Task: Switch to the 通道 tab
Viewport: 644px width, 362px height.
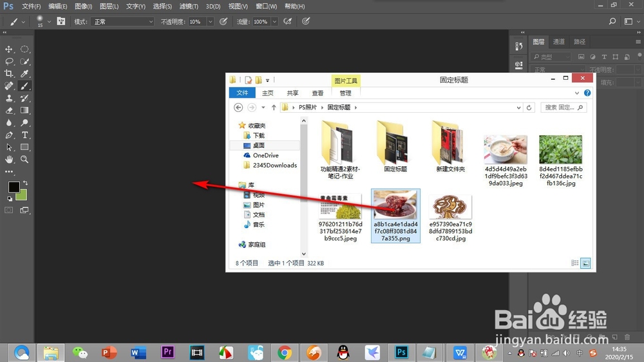Action: click(x=558, y=41)
